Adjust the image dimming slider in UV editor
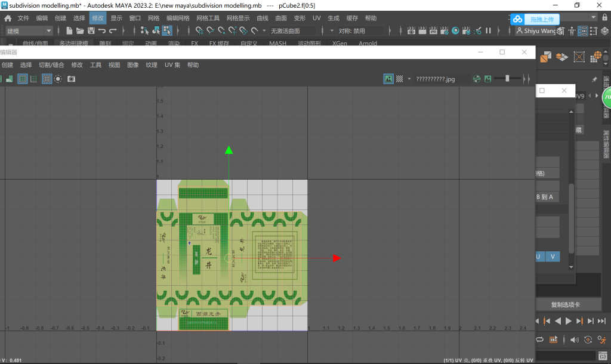This screenshot has height=364, width=611. point(507,79)
